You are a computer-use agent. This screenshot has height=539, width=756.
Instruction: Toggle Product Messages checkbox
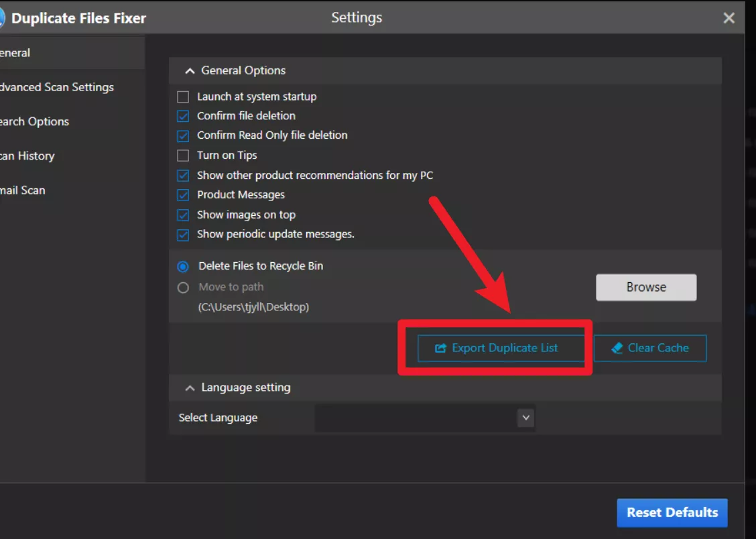(x=183, y=195)
